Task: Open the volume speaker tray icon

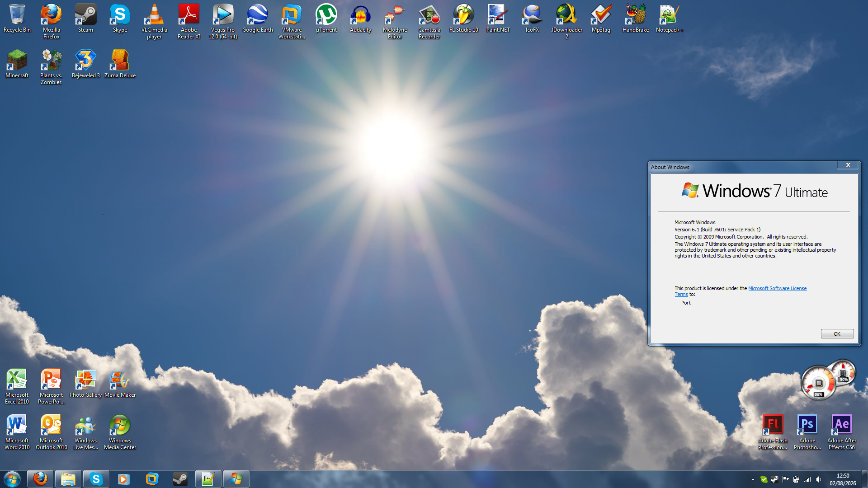Action: 819,479
